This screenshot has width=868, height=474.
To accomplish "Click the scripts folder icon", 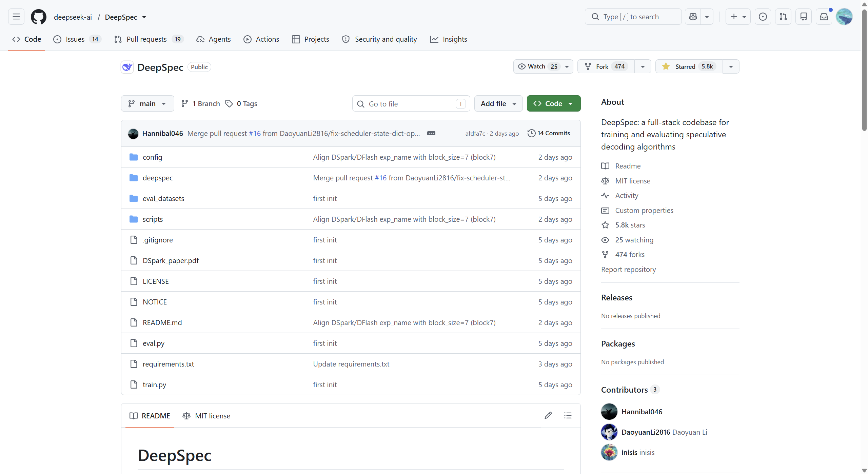I will point(134,219).
